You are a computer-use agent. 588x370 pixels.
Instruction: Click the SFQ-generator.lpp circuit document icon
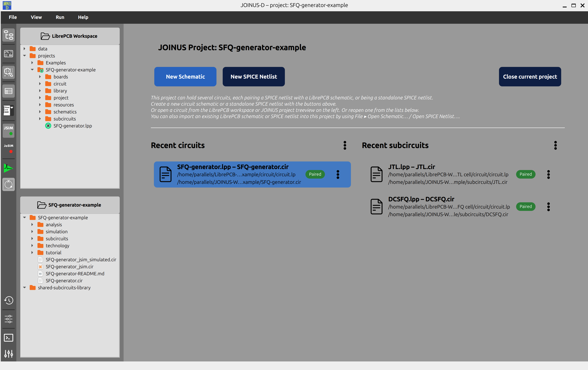[x=165, y=174]
